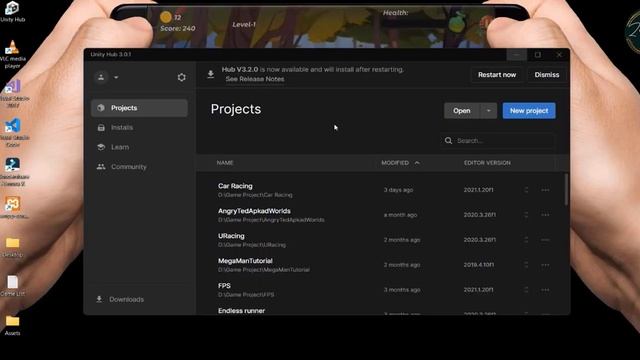The width and height of the screenshot is (640, 360).
Task: Click the '3 months ago' cell for FPS
Action: pos(402,290)
